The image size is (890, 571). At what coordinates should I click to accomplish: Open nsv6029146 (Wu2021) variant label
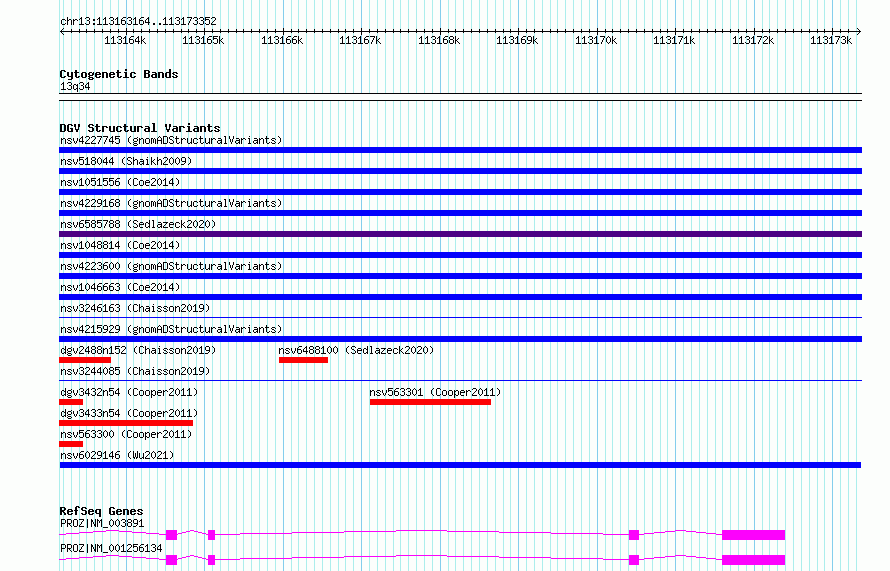(x=117, y=455)
